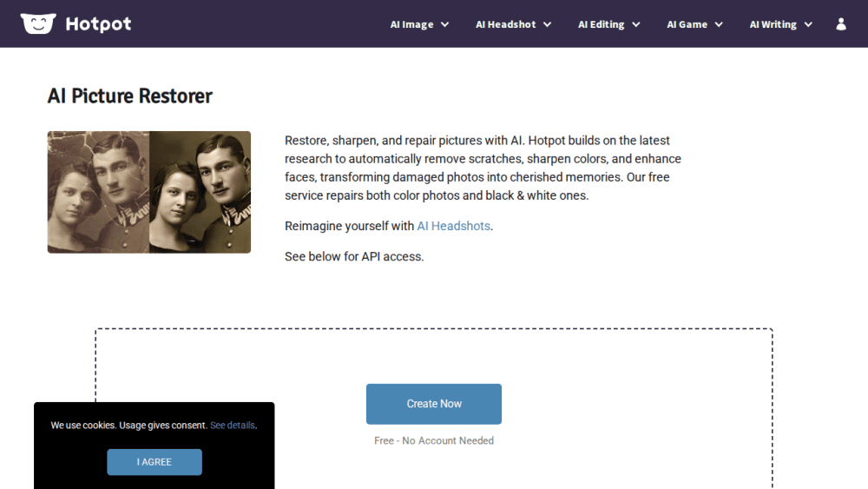The width and height of the screenshot is (868, 489).
Task: Open the AI Writing menu
Action: (773, 24)
